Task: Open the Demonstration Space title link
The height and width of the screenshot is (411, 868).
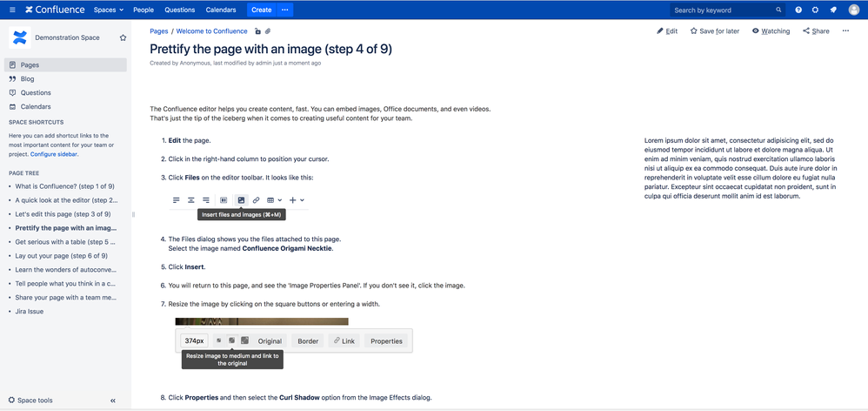Action: click(67, 37)
